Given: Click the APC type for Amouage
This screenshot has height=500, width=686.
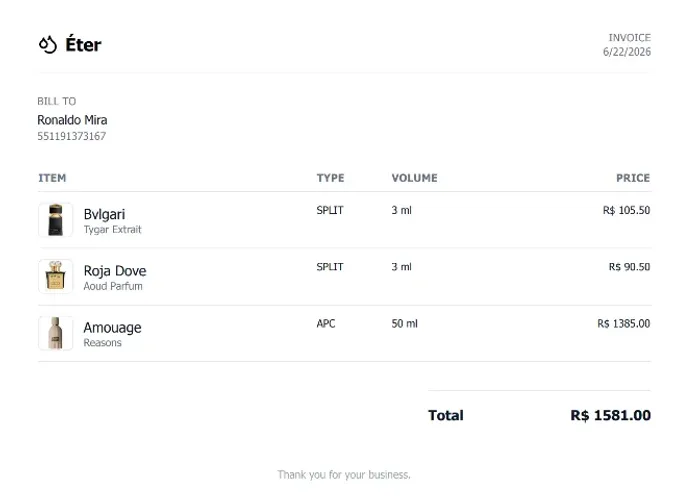Looking at the screenshot, I should [x=326, y=324].
